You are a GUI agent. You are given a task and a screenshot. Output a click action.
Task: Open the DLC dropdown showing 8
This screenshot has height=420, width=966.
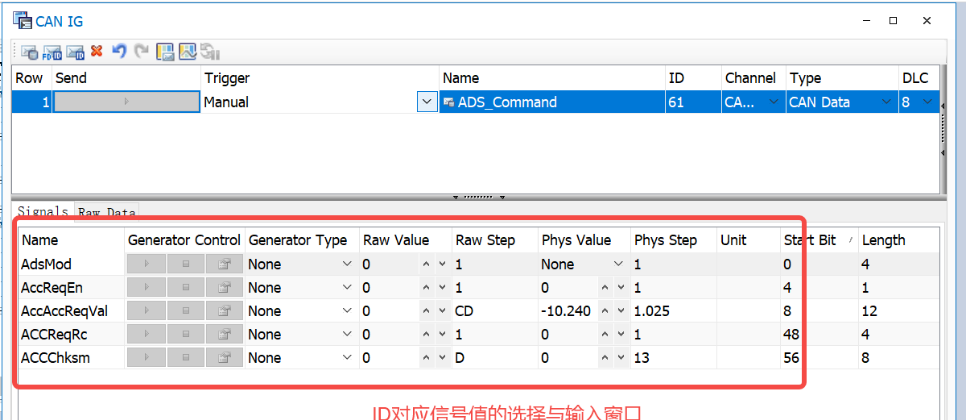pos(927,102)
